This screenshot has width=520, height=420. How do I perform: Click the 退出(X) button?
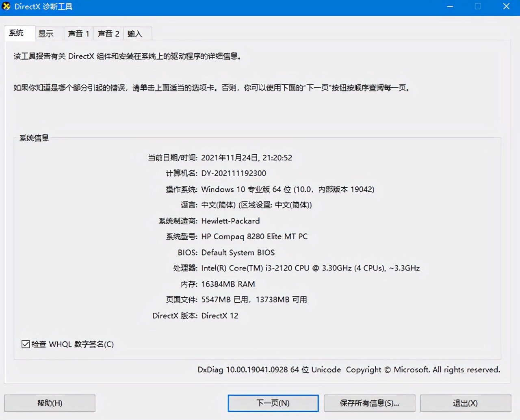[x=466, y=403]
